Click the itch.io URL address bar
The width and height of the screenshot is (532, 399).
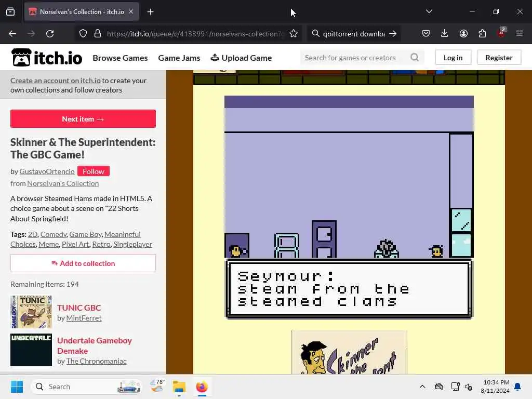(x=194, y=34)
